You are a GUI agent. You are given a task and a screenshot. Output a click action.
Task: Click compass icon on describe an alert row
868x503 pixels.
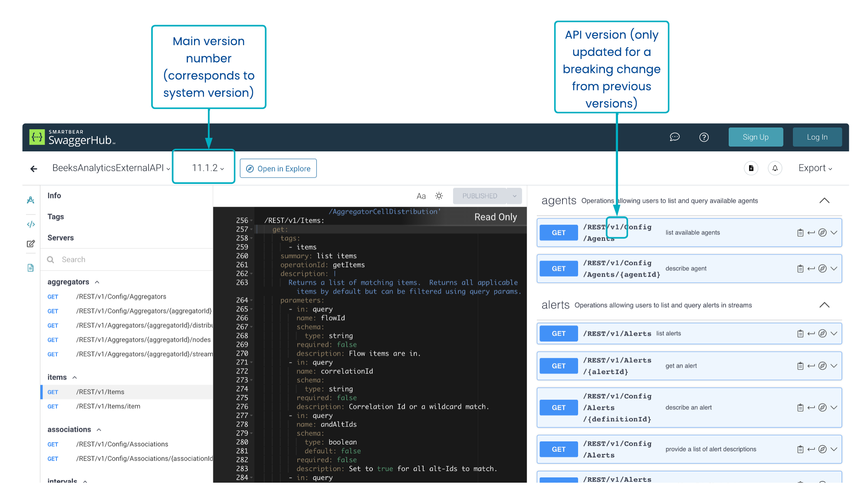tap(822, 408)
